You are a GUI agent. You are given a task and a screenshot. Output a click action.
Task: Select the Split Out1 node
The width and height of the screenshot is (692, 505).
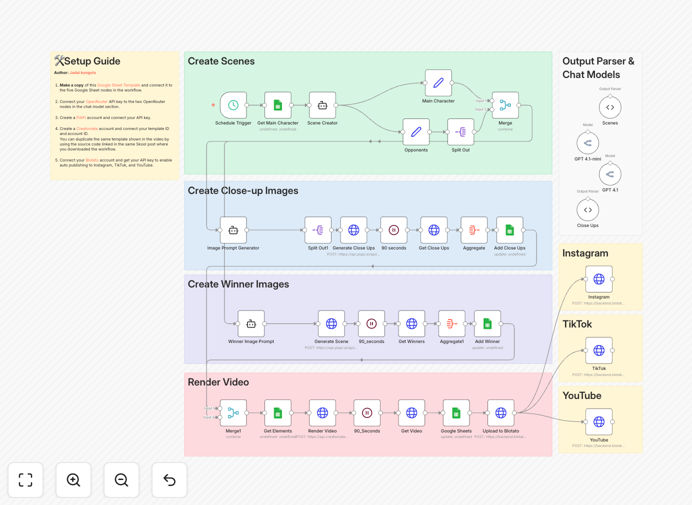click(318, 230)
